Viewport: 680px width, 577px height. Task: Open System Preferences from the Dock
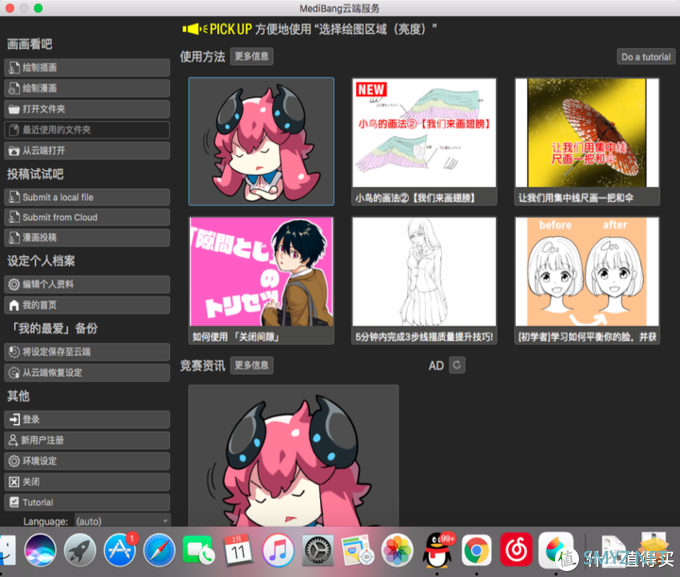(x=318, y=551)
